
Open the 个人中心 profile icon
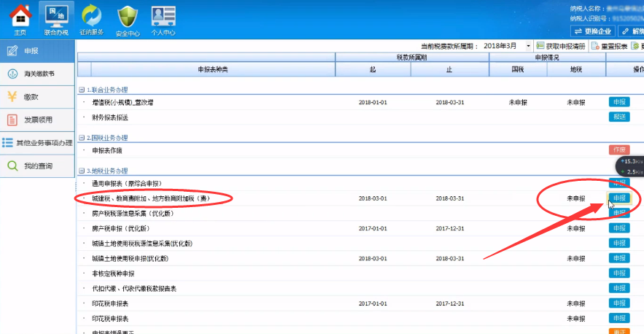(x=163, y=19)
